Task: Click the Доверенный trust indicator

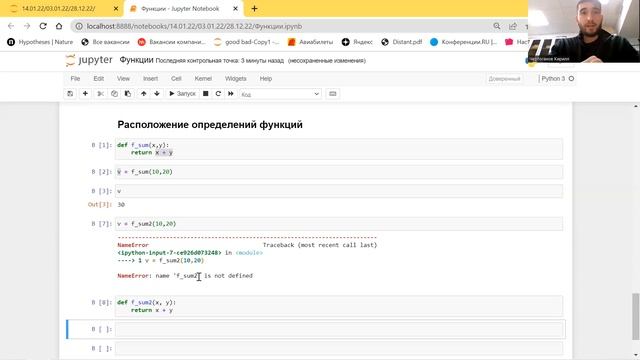Action: [x=504, y=79]
